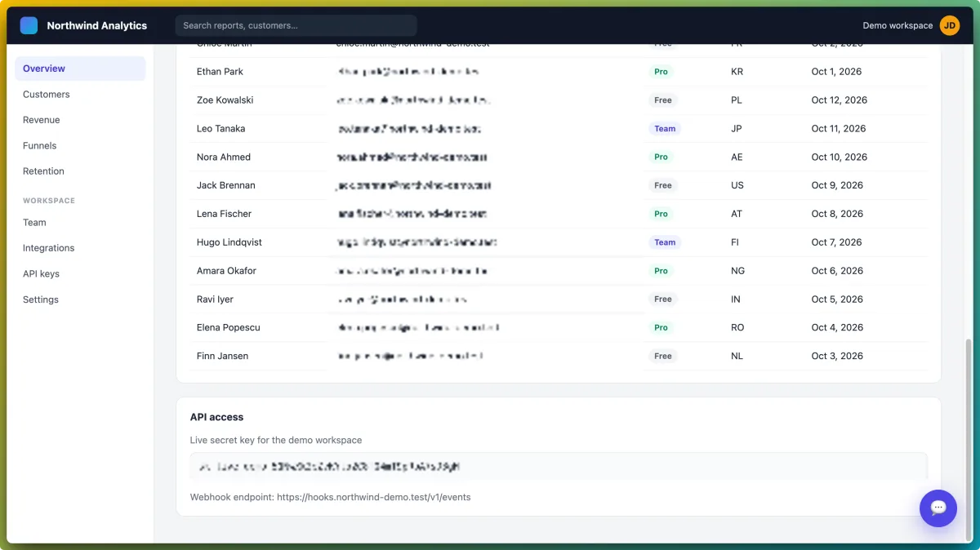Image resolution: width=980 pixels, height=550 pixels.
Task: Click the KR country code
Action: point(737,72)
